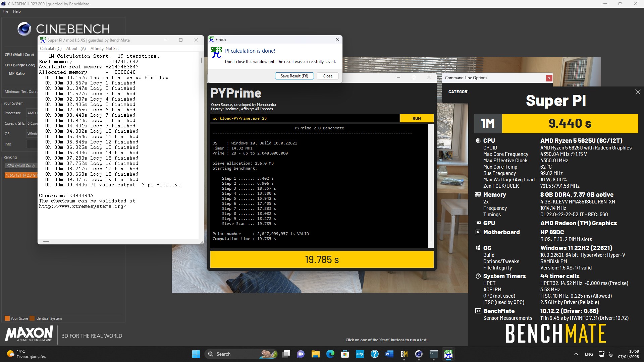Open the myHP app from the taskbar
Image resolution: width=644 pixels, height=362 pixels.
[x=360, y=354]
